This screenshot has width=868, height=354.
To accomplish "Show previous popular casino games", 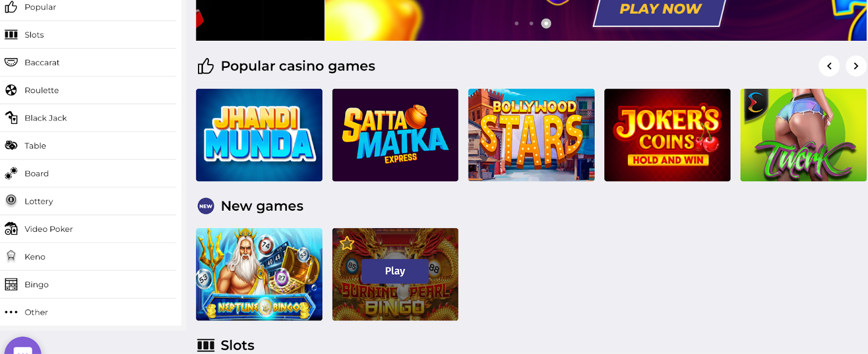I will pyautogui.click(x=829, y=66).
